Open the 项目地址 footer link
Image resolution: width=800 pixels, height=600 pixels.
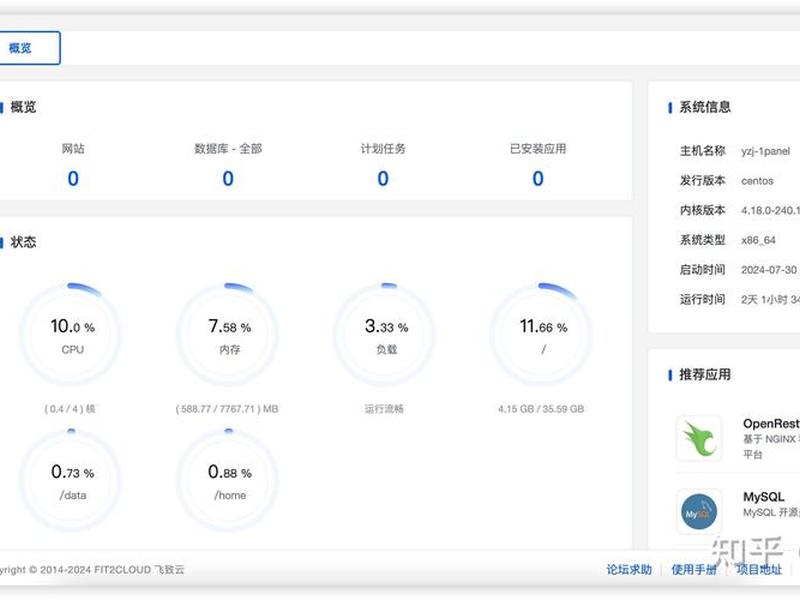759,569
